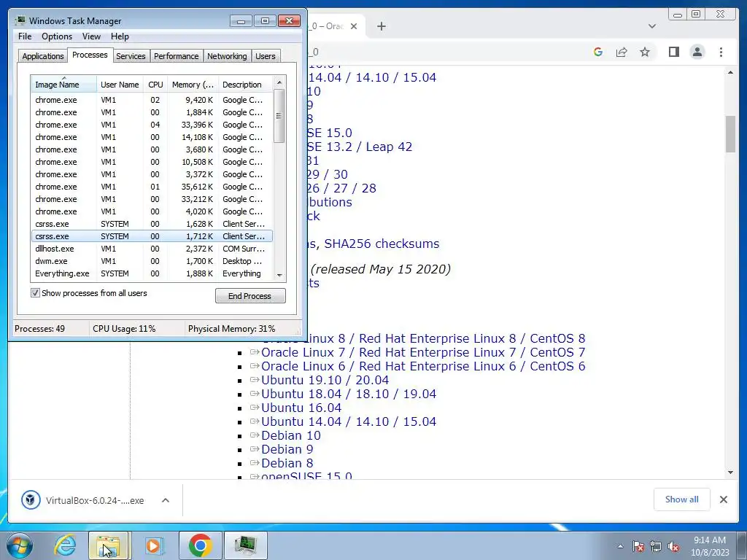Click Show all downloads button

click(x=682, y=499)
